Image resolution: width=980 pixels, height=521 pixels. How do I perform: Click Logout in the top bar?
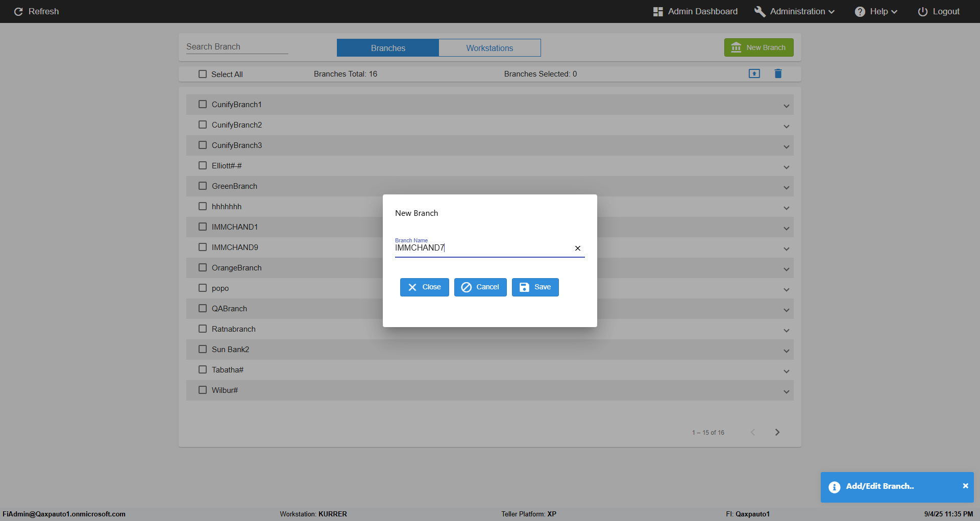(x=939, y=11)
